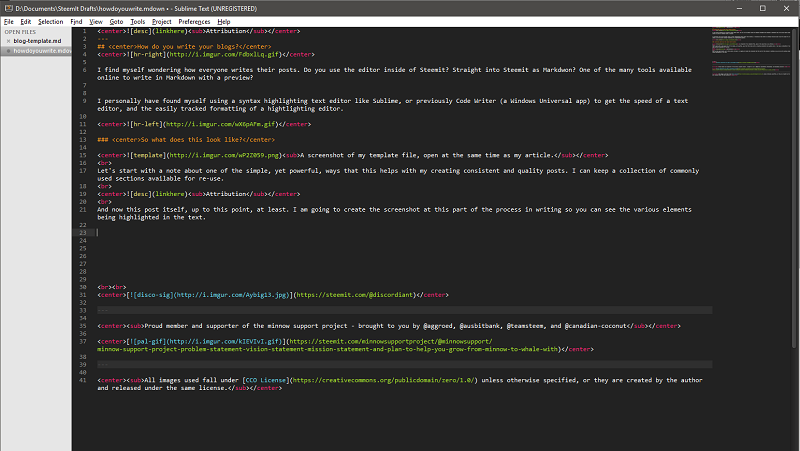This screenshot has width=800, height=451.
Task: Open the Edit menu
Action: (x=26, y=21)
